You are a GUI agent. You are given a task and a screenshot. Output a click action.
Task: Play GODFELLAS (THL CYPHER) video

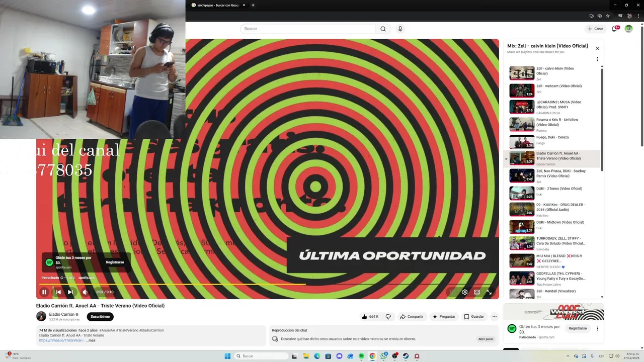pyautogui.click(x=552, y=278)
